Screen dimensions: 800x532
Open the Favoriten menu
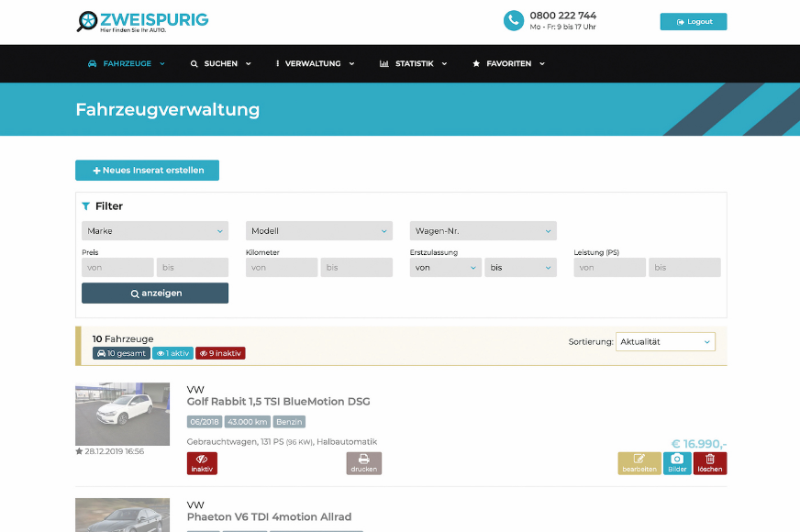(x=508, y=64)
